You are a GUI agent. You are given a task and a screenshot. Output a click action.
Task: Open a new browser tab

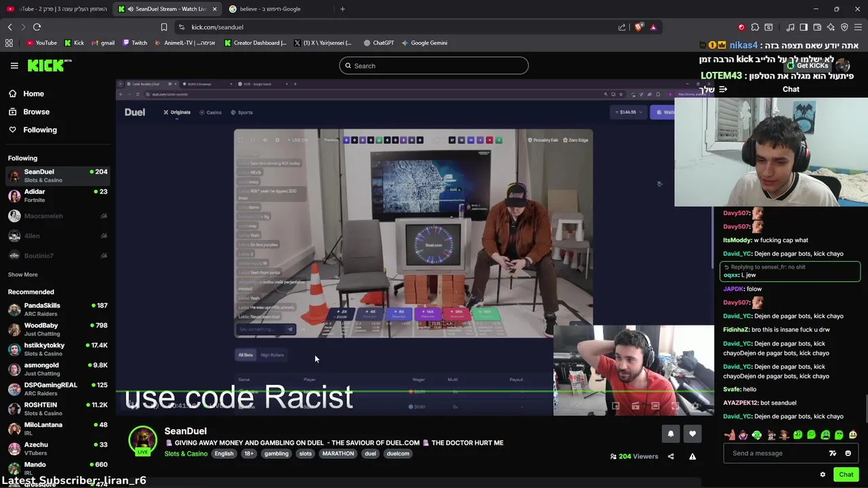coord(342,9)
